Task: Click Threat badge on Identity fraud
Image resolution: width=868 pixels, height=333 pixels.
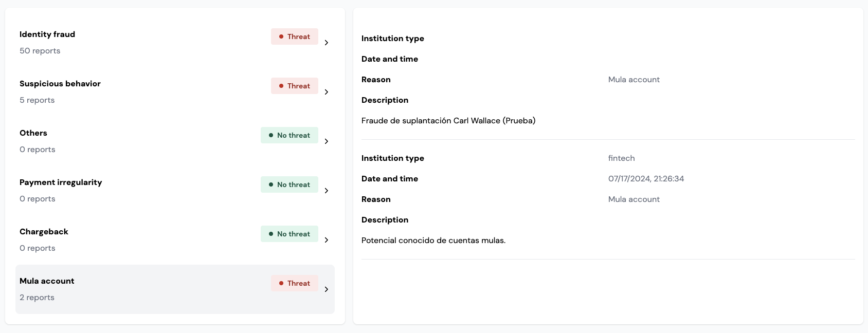Action: [295, 36]
